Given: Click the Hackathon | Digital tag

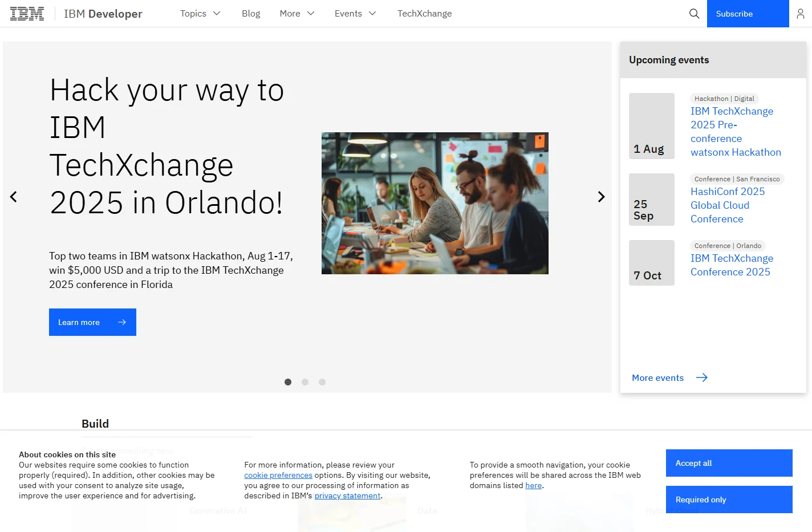Looking at the screenshot, I should [724, 99].
